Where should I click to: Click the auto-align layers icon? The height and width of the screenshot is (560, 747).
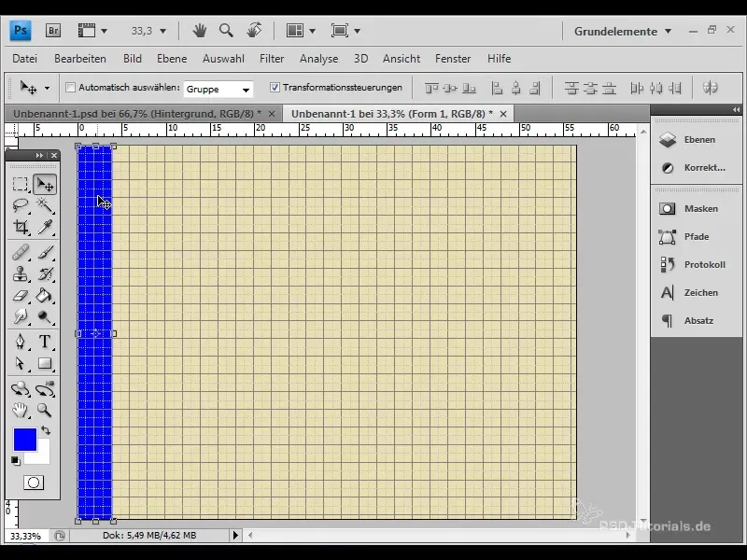[x=710, y=88]
